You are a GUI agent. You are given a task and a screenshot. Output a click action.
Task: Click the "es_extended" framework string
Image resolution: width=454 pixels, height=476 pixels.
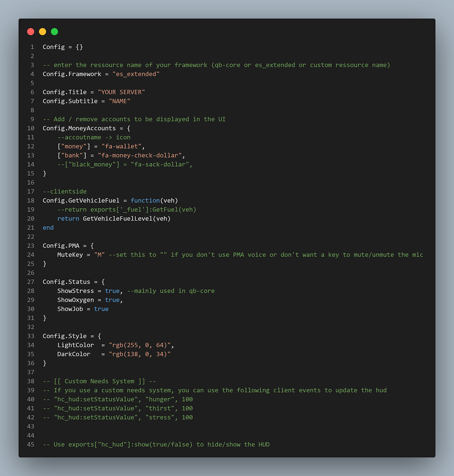(136, 74)
